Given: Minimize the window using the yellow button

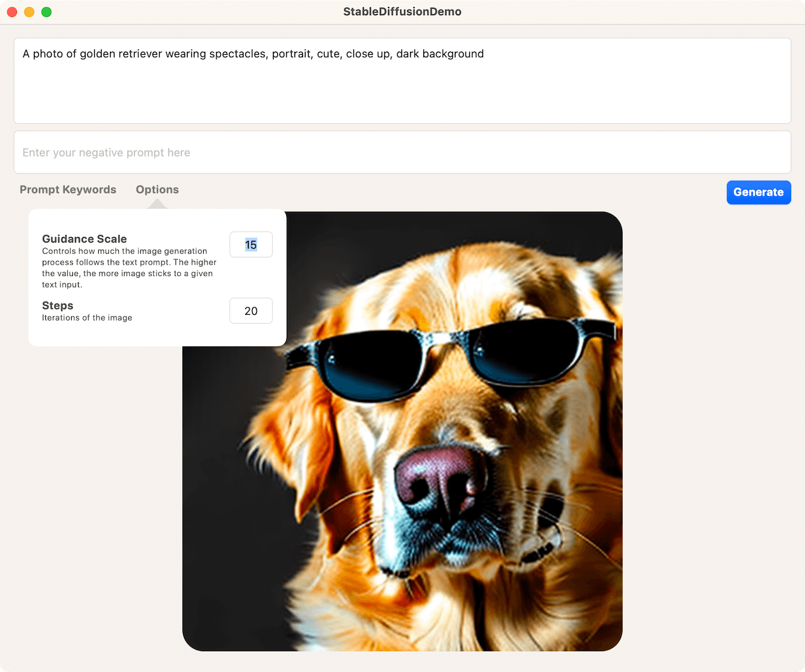Looking at the screenshot, I should click(29, 12).
